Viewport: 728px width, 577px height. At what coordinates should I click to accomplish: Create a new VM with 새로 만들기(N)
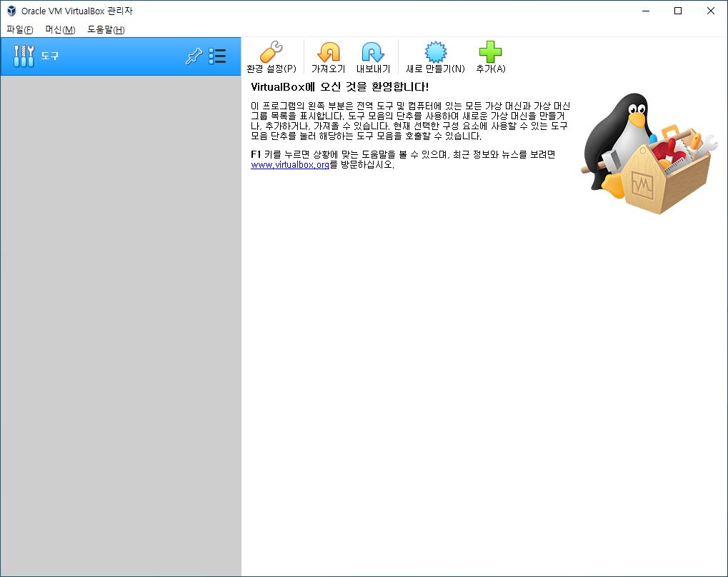(x=435, y=56)
